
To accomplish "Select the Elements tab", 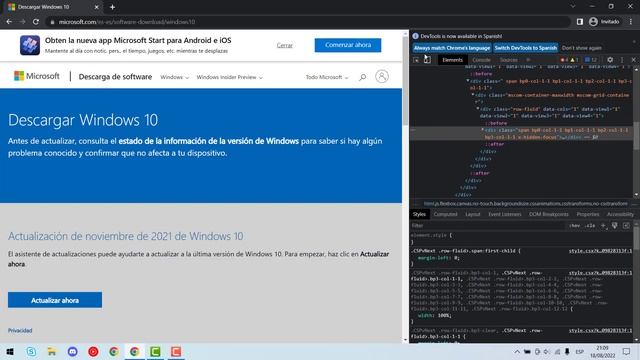I will tap(452, 60).
